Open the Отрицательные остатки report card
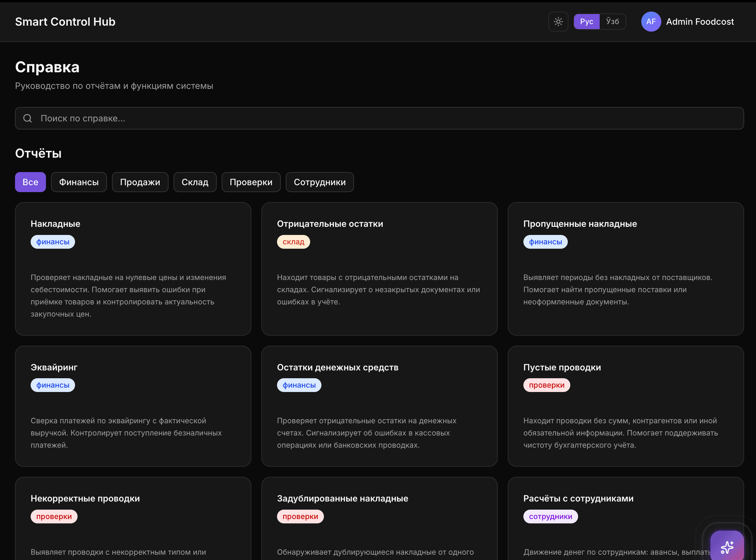 [379, 269]
